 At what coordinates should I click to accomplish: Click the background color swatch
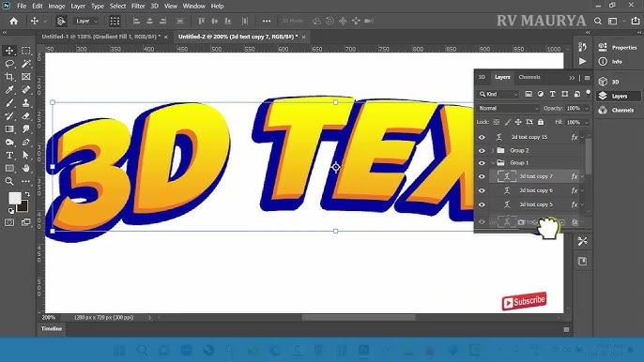pos(23,207)
